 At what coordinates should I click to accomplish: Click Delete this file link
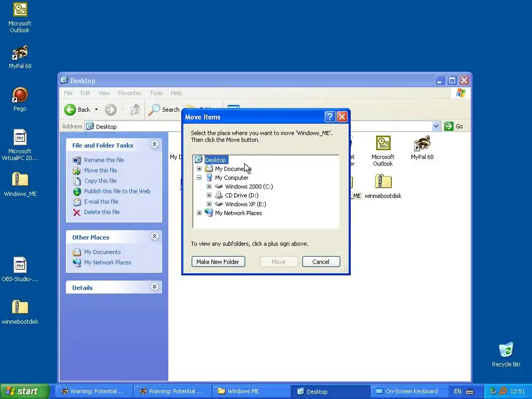(x=102, y=212)
